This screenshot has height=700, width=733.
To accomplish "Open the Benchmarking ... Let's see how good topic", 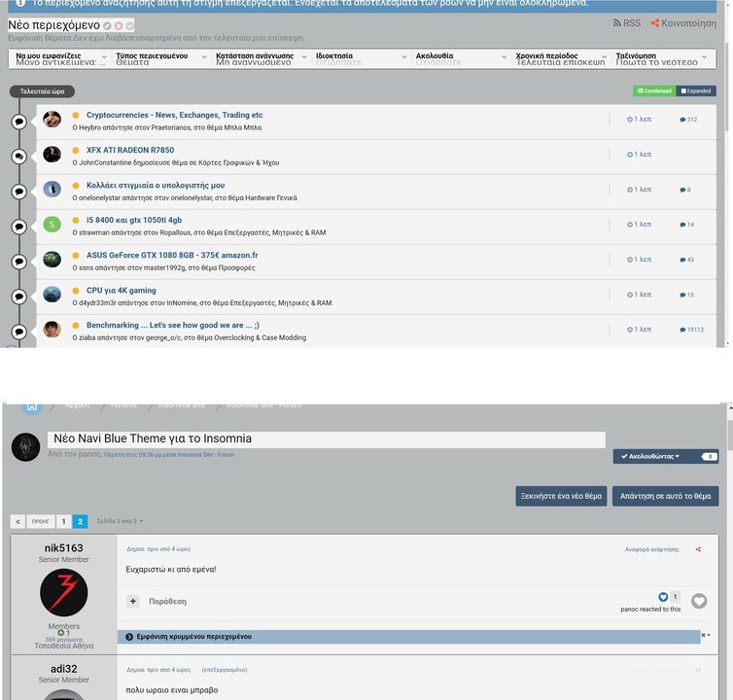I will tap(172, 325).
